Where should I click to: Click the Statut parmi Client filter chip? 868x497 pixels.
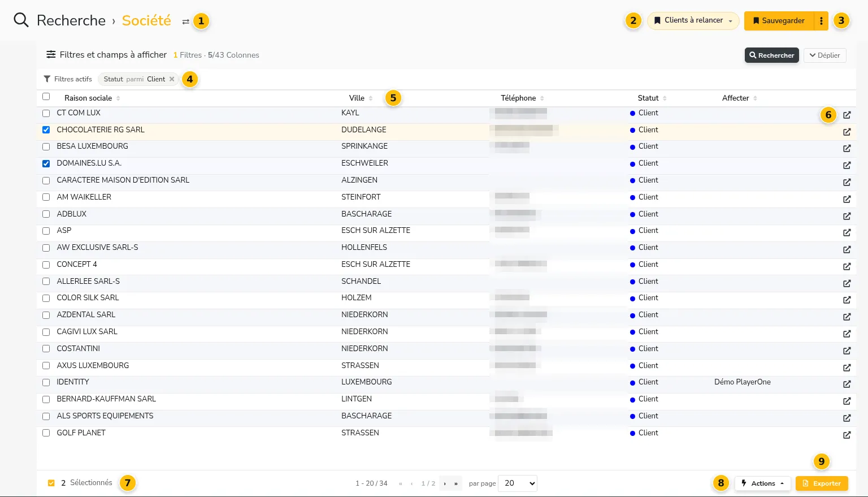click(138, 79)
